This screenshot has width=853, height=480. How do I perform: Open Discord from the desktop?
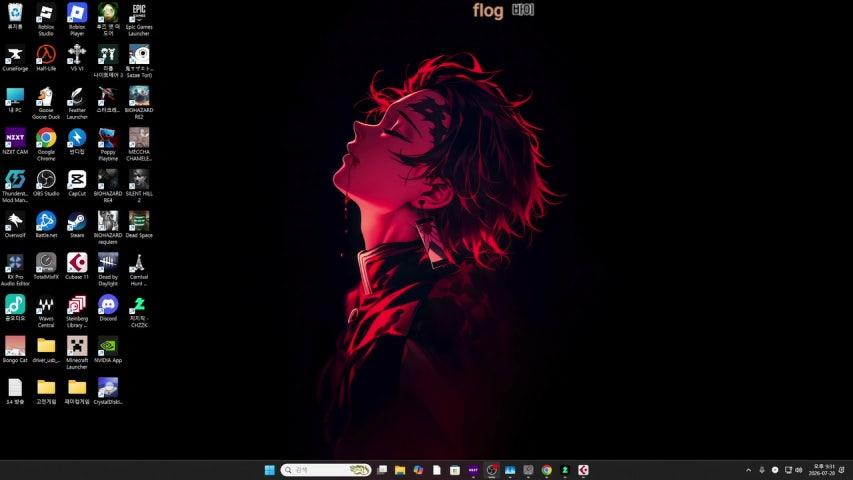coord(108,309)
